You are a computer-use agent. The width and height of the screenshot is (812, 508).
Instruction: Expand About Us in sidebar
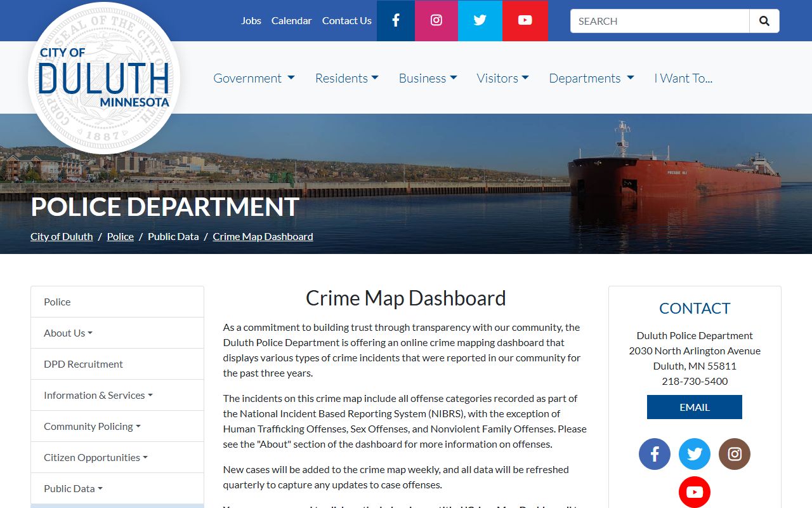pyautogui.click(x=117, y=333)
